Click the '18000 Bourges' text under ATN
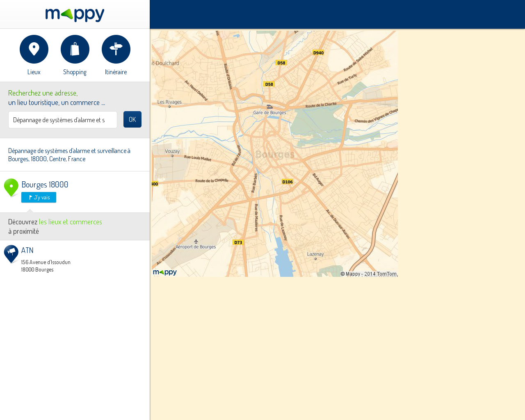525x420 pixels. pos(37,269)
